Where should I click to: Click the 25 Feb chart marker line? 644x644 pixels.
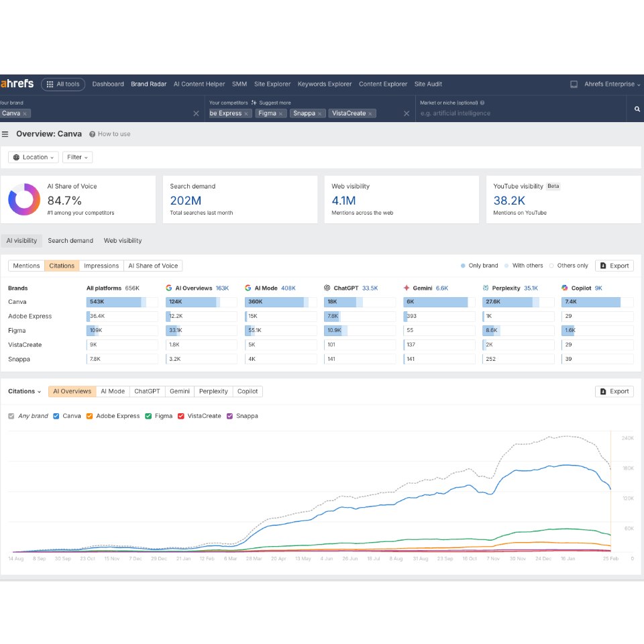tap(610, 491)
